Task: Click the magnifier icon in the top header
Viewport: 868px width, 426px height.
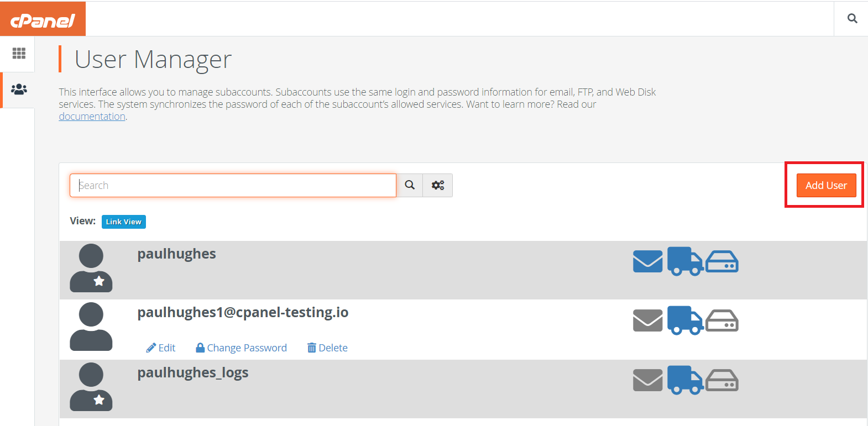Action: (852, 18)
